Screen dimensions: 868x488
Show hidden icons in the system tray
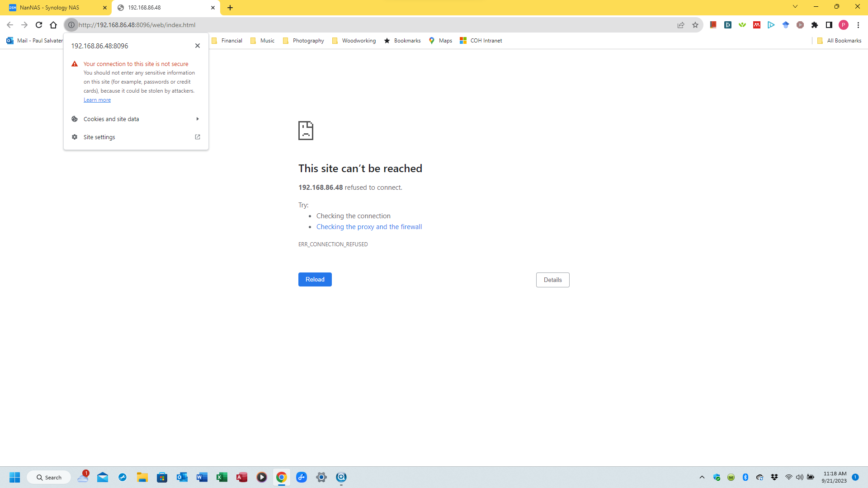[702, 477]
